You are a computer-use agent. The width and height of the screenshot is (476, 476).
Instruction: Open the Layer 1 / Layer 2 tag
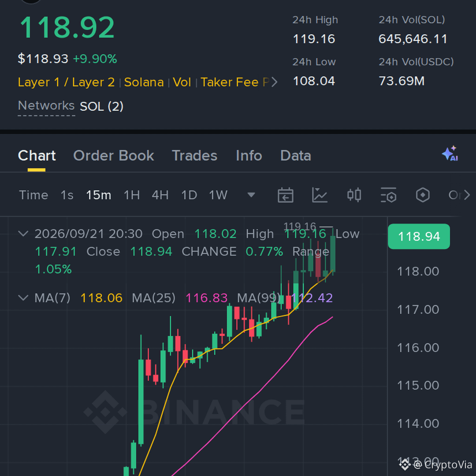[66, 82]
